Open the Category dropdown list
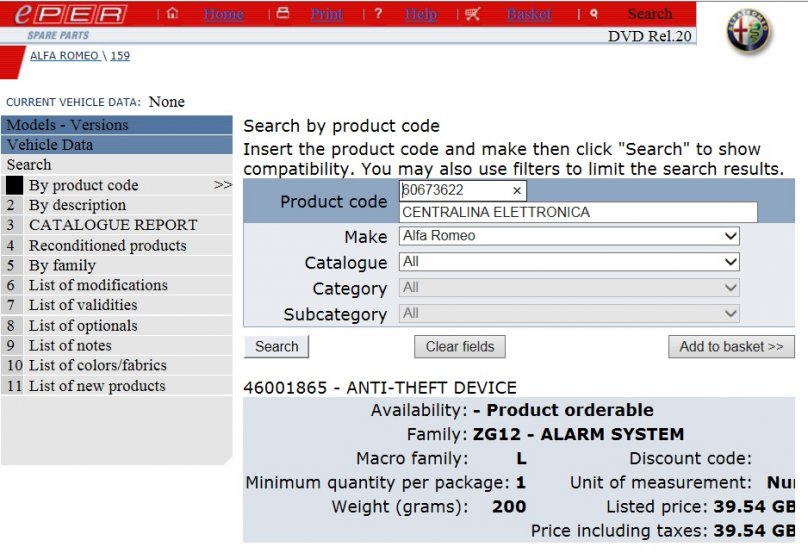 (568, 288)
